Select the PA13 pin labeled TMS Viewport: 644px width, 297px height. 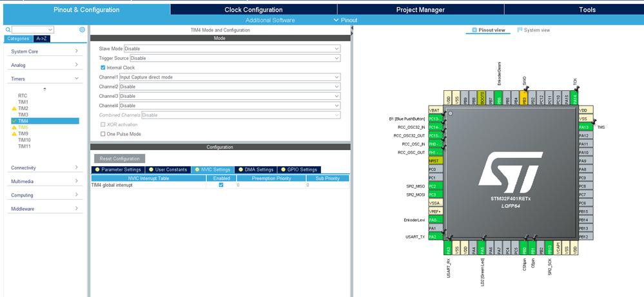point(586,127)
